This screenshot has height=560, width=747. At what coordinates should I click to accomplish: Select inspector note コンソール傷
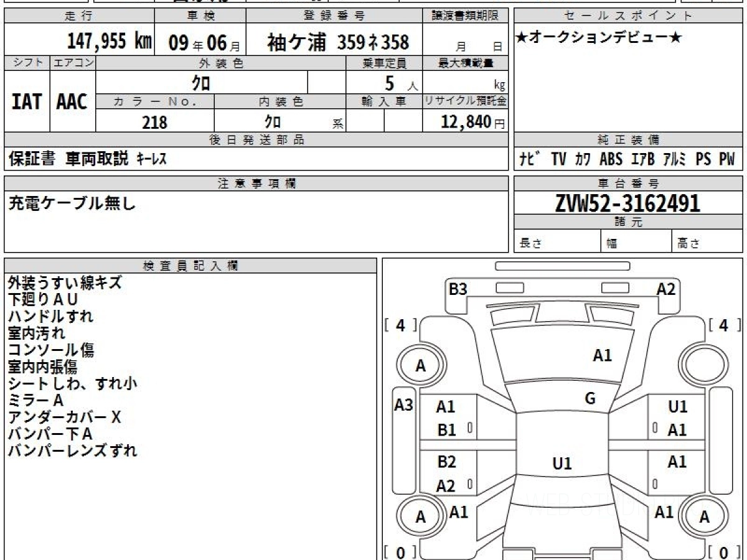(51, 350)
